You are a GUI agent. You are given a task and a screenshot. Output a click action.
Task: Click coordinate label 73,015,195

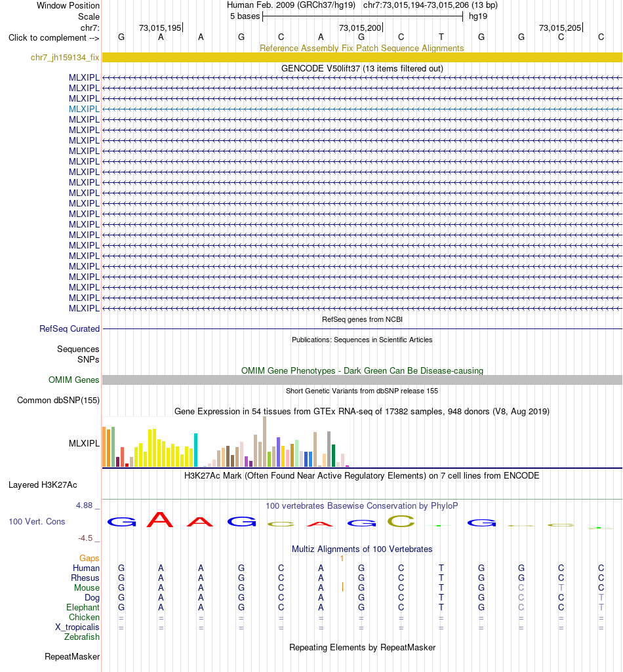coord(160,28)
